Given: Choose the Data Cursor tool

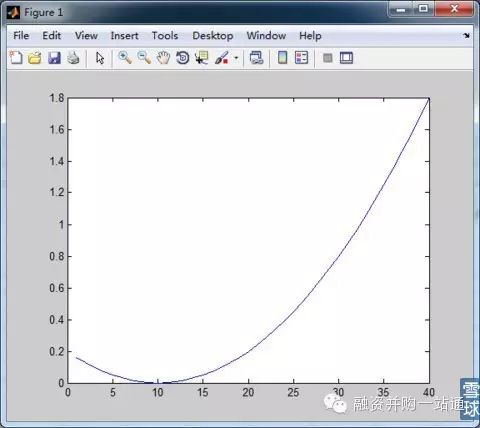Looking at the screenshot, I should 202,58.
